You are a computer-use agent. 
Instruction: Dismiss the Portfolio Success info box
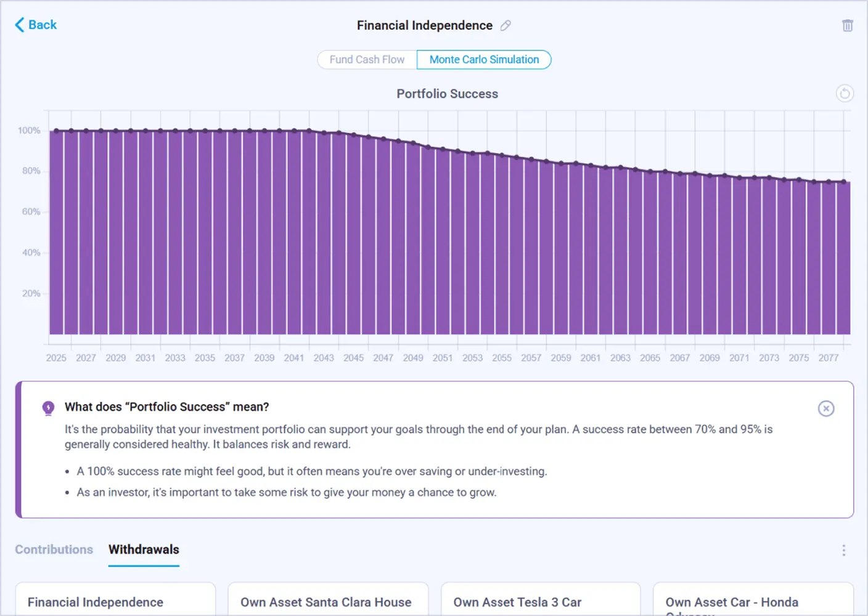826,408
